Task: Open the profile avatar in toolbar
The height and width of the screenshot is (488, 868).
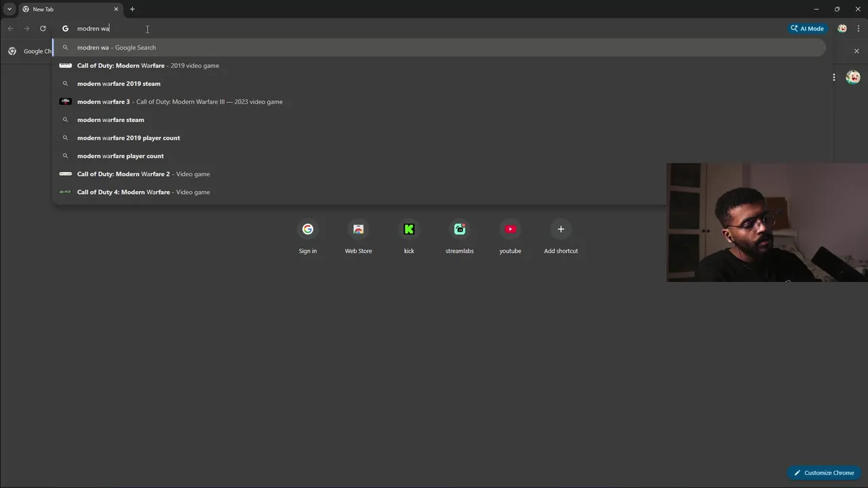Action: coord(842,28)
